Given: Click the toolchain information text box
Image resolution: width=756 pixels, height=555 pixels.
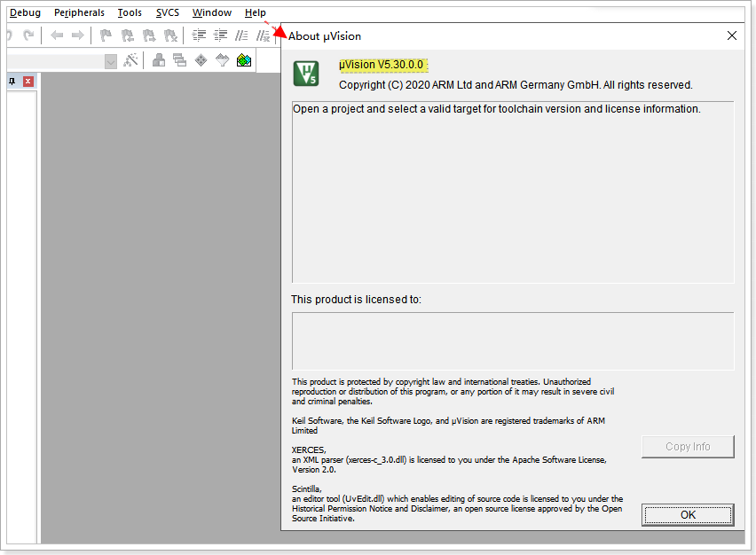Looking at the screenshot, I should (x=513, y=192).
